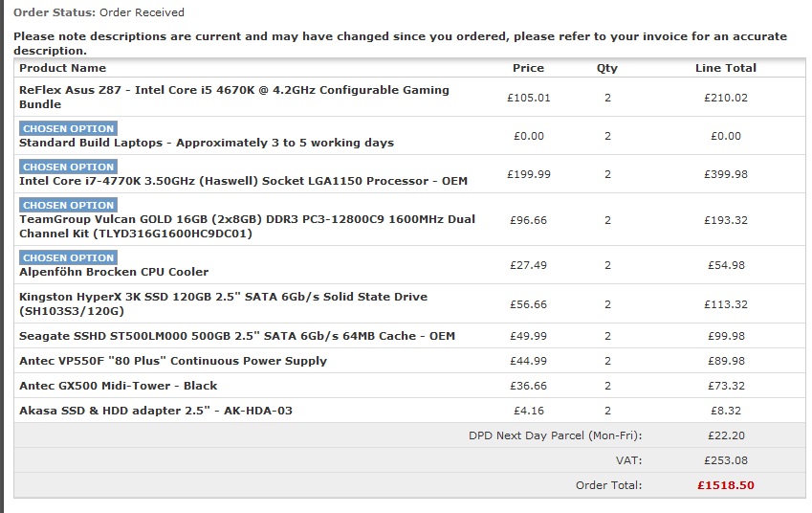Click Seagate SSHD ST500LM000 500GB item
The height and width of the screenshot is (513, 812).
(x=237, y=336)
